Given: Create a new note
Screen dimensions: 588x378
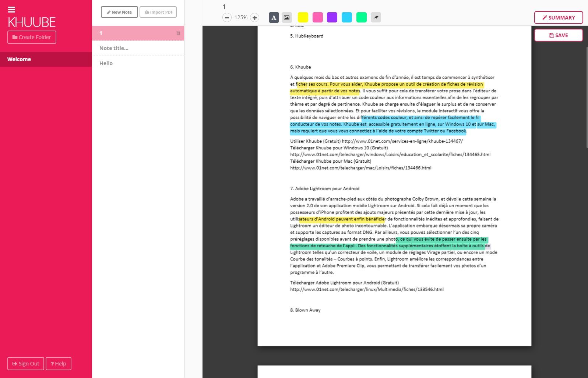Looking at the screenshot, I should 119,12.
